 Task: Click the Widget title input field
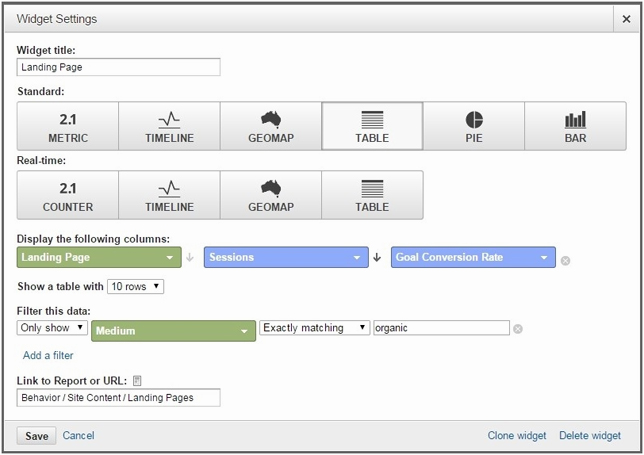[118, 67]
